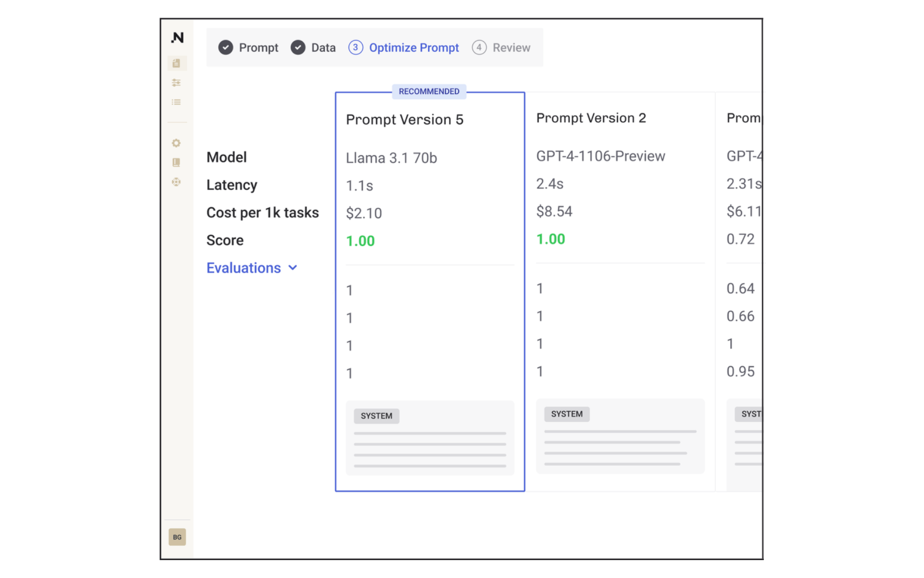Click the cost value "$8.54"
Image resolution: width=924 pixels, height=578 pixels.
[x=555, y=211]
